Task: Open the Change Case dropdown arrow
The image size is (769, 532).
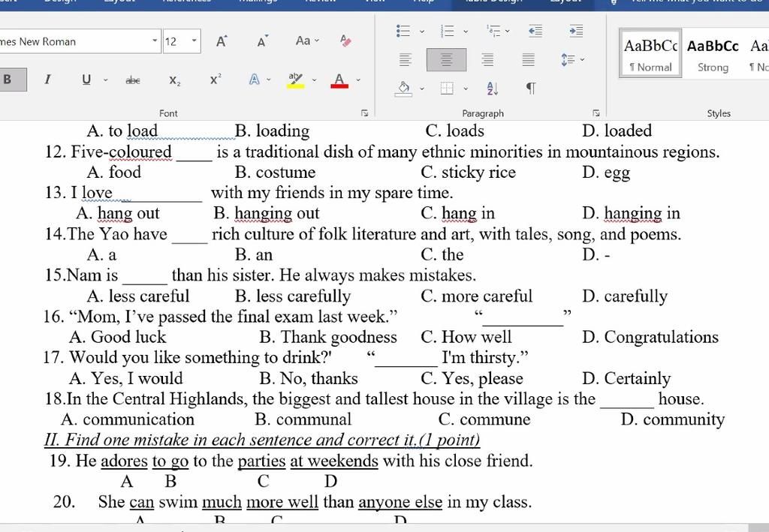Action: click(x=317, y=41)
